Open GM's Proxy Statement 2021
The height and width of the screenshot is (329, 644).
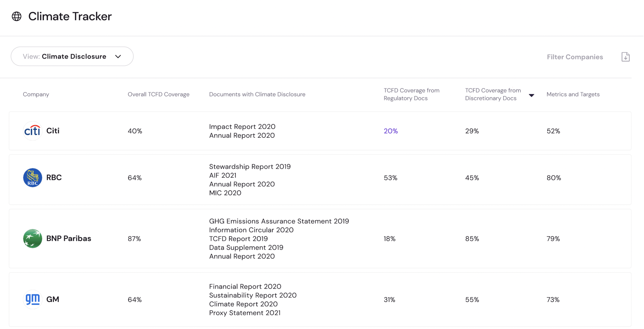245,313
